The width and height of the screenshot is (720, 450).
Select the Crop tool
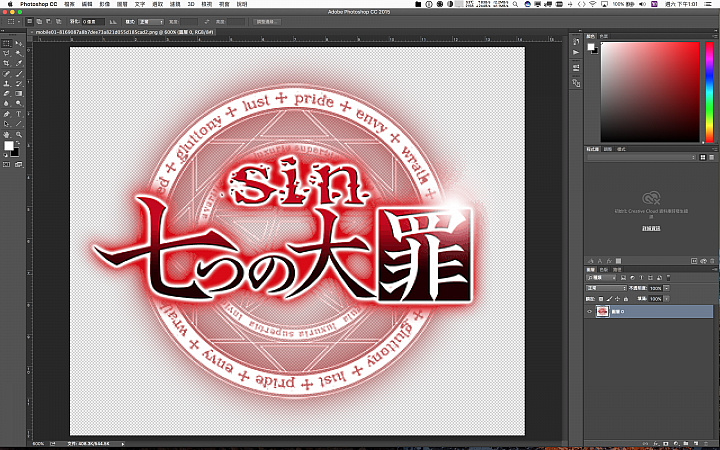(x=6, y=63)
